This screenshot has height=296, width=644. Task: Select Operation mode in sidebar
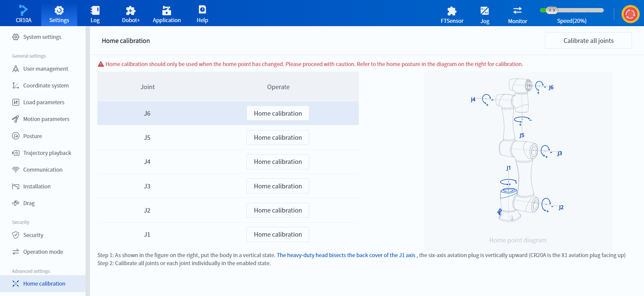(43, 252)
